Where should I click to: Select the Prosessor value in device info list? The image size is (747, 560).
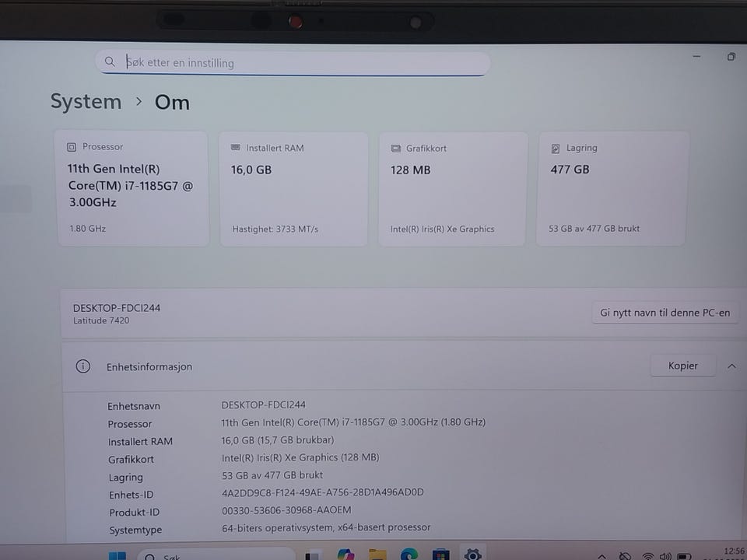click(353, 422)
